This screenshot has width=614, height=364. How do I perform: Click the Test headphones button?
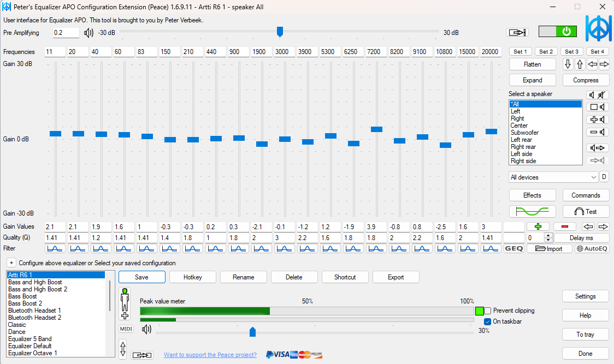point(586,212)
